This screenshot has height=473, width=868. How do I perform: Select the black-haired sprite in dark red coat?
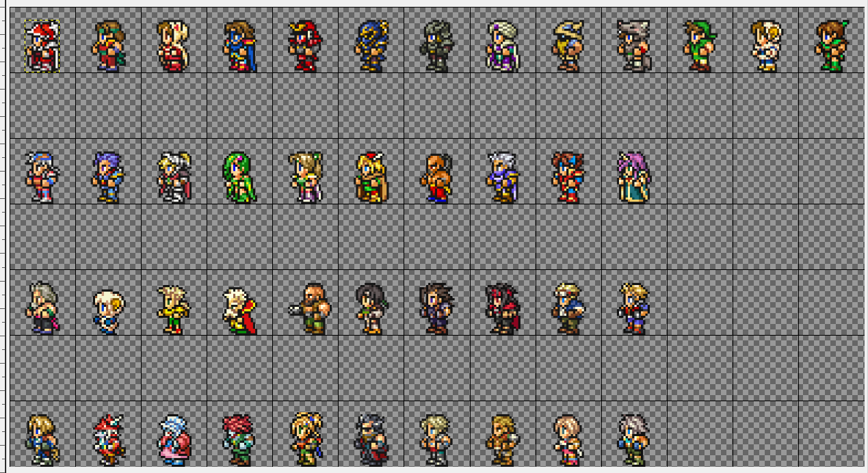[371, 440]
